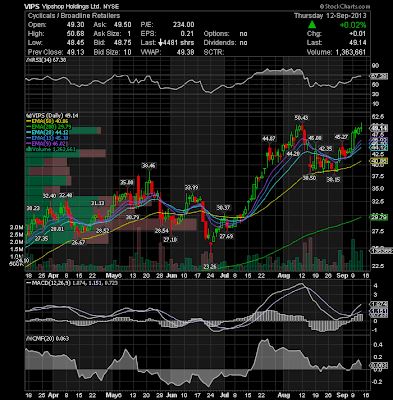Click the CMF(20) panel icon label

pos(28,339)
